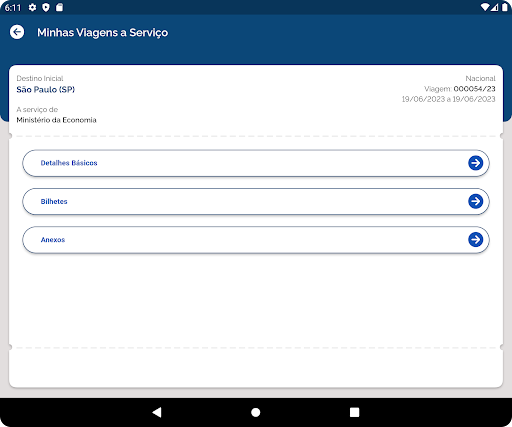Open the Anexos section
This screenshot has height=427, width=512.
(256, 240)
